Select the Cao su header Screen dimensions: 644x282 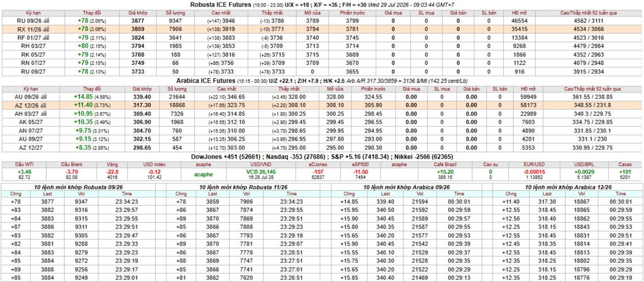pyautogui.click(x=490, y=165)
